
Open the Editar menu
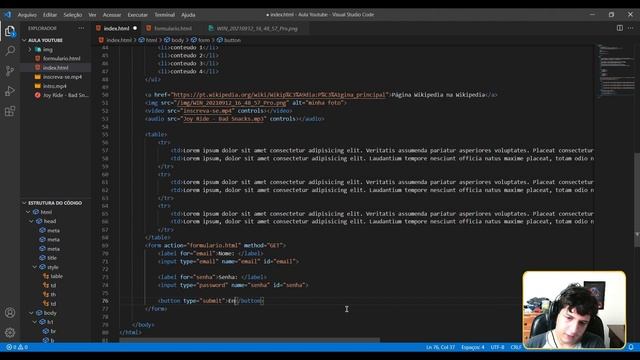coord(50,15)
